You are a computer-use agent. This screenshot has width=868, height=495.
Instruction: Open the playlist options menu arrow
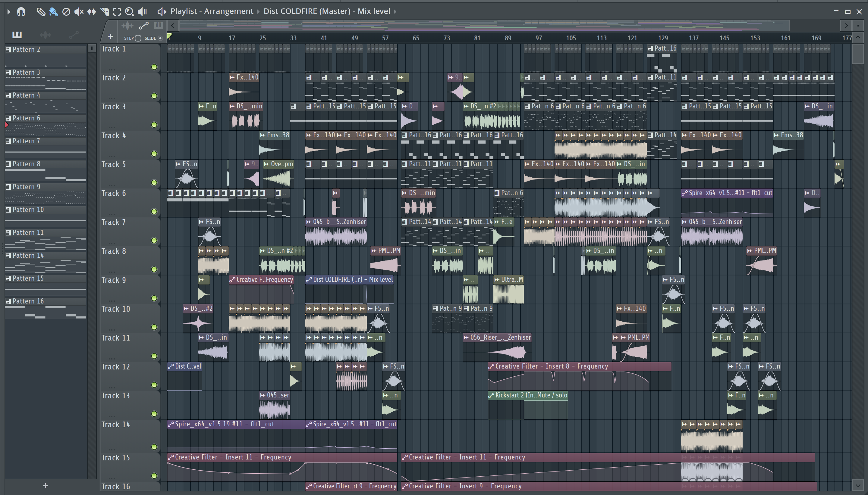point(9,11)
